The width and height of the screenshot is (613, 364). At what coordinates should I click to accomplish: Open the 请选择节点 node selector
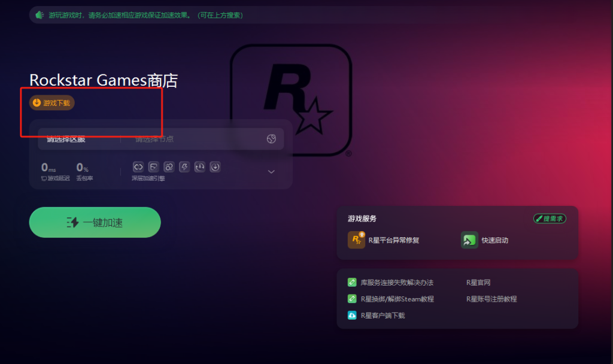(x=154, y=139)
